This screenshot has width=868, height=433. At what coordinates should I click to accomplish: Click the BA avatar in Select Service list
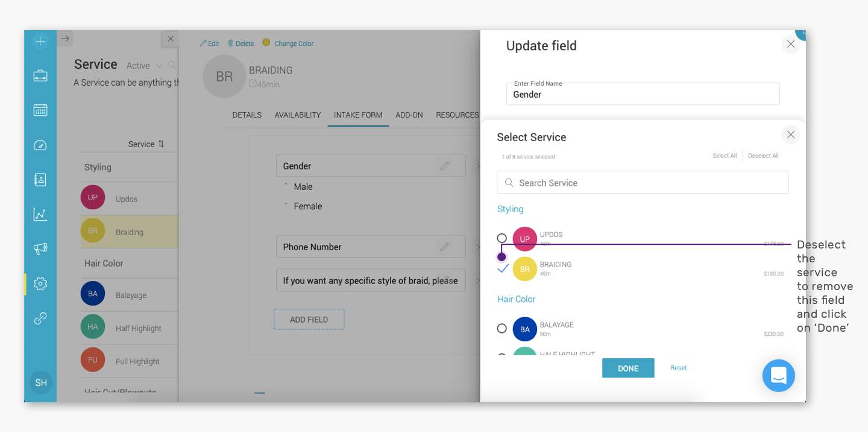click(525, 329)
